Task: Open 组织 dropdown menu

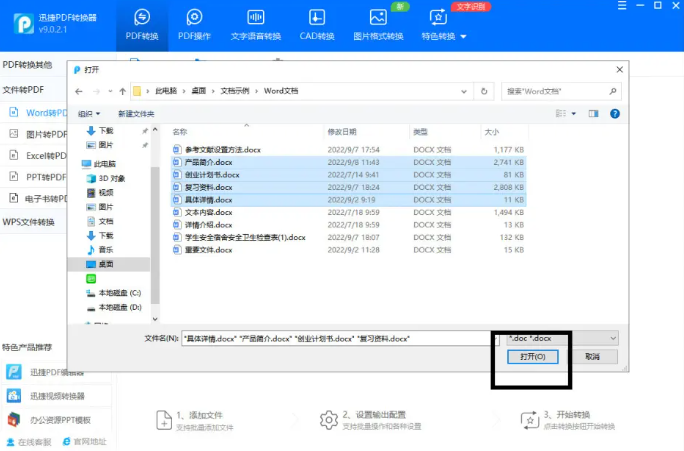Action: click(89, 114)
